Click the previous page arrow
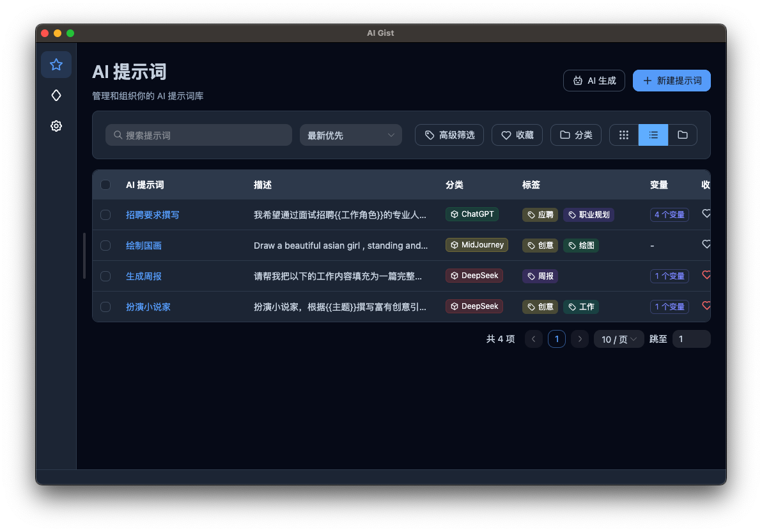Image resolution: width=762 pixels, height=532 pixels. (x=533, y=339)
